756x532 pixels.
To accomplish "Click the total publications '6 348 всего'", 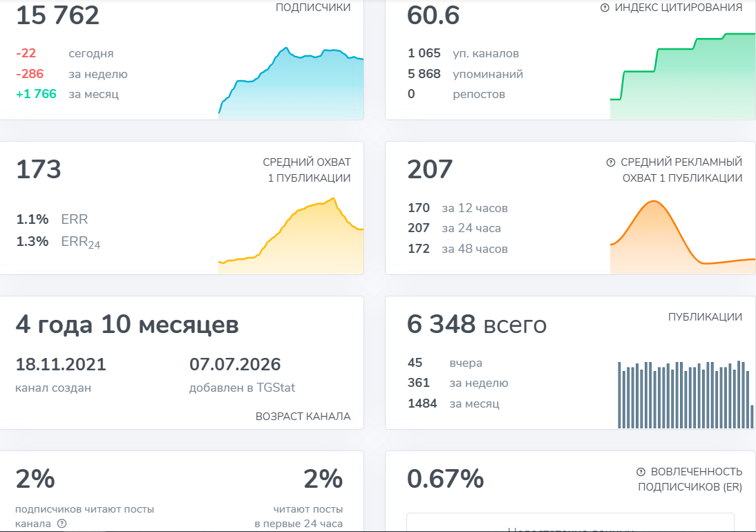I will pos(477,324).
